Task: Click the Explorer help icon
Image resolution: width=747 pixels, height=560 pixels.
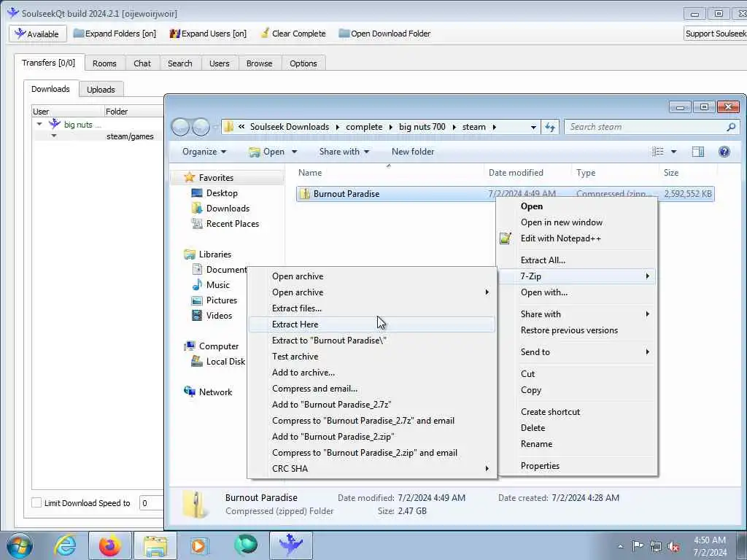Action: tap(724, 152)
